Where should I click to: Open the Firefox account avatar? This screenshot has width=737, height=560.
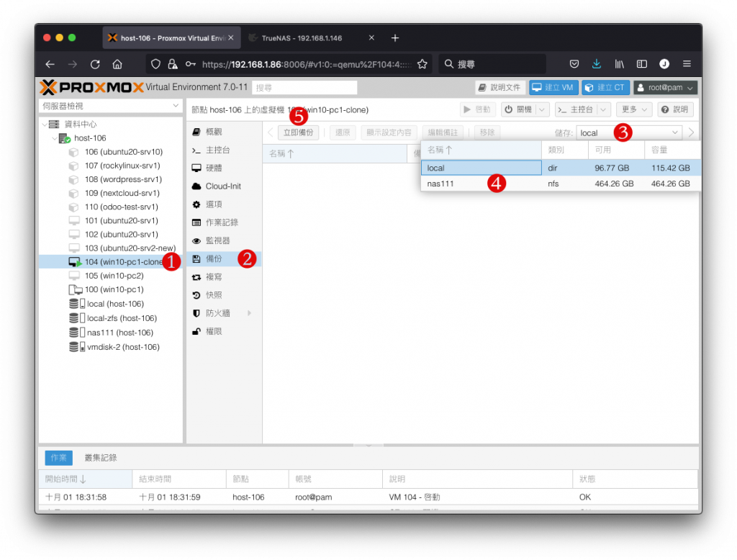tap(664, 64)
